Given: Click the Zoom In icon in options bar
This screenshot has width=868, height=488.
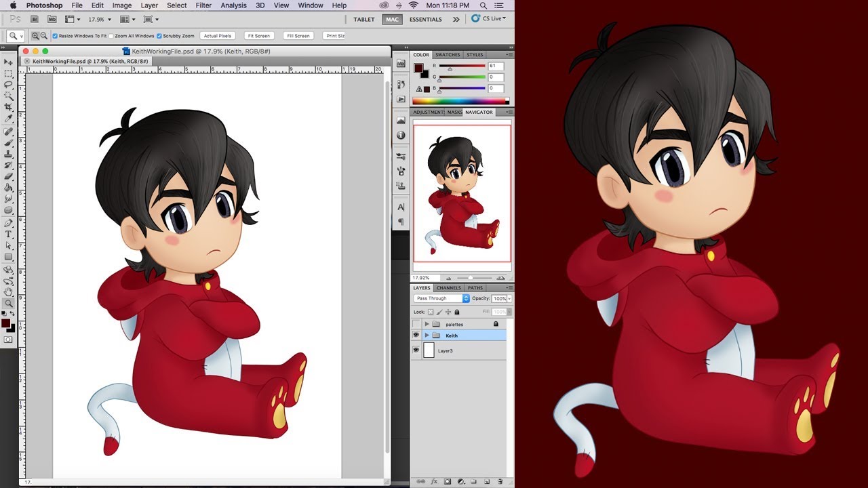Looking at the screenshot, I should pyautogui.click(x=35, y=36).
